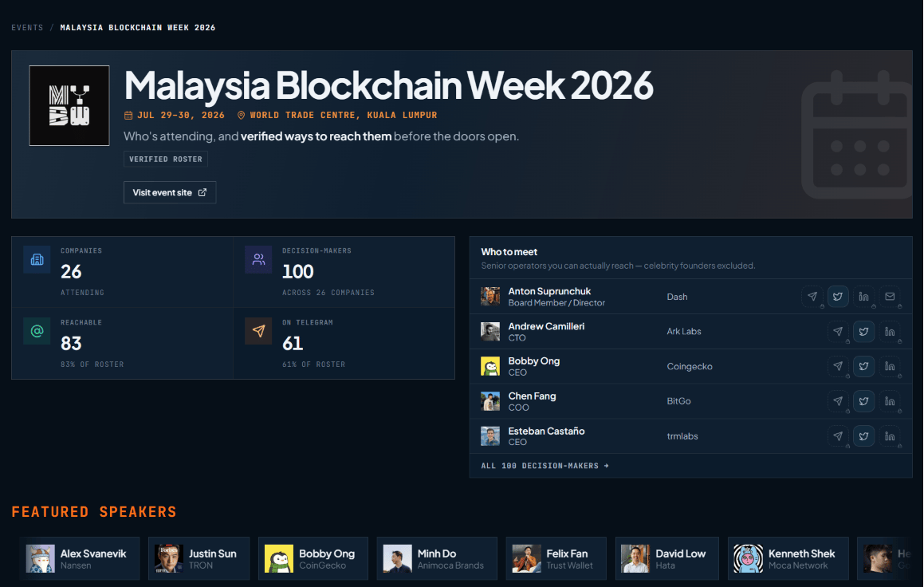Click Esteban Castaño's Telegram icon
The height and width of the screenshot is (587, 924).
point(838,436)
